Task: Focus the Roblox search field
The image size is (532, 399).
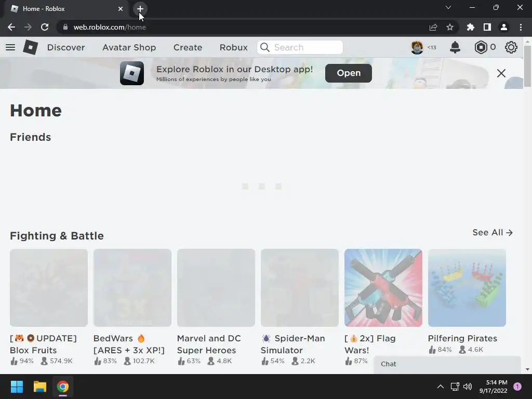Action: pyautogui.click(x=300, y=47)
